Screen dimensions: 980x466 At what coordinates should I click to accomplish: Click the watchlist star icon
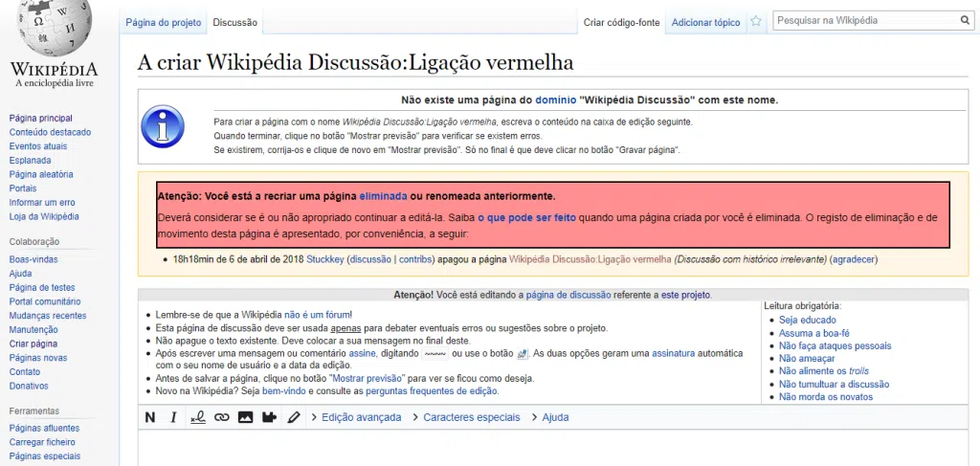click(x=756, y=21)
